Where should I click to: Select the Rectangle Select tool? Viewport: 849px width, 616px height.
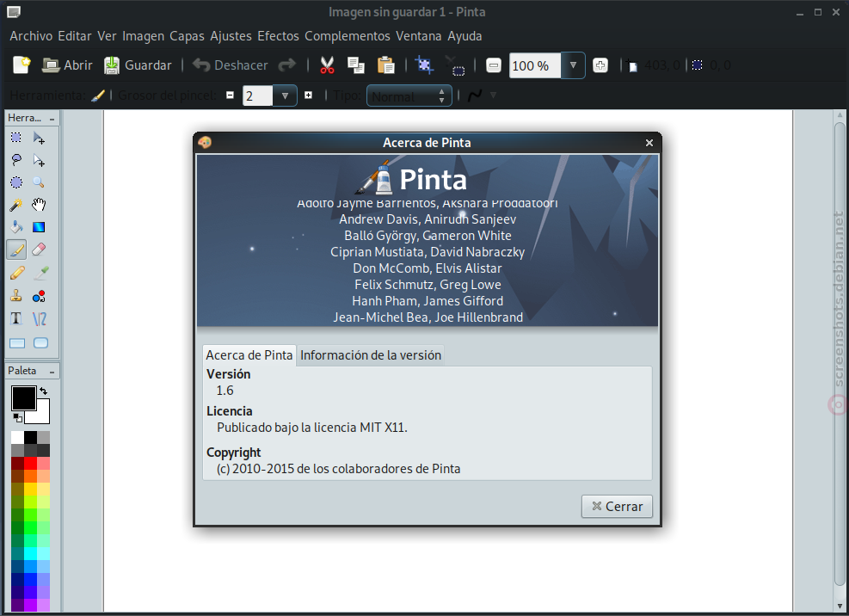click(x=16, y=138)
